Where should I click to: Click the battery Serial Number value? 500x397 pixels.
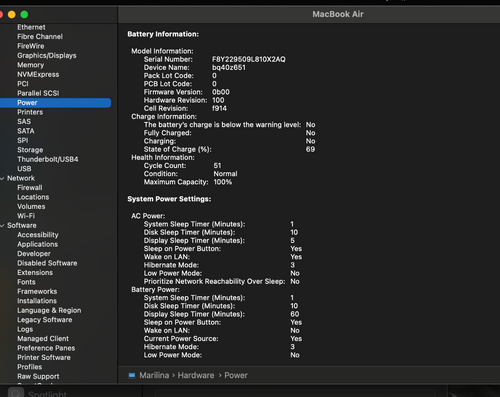(249, 59)
